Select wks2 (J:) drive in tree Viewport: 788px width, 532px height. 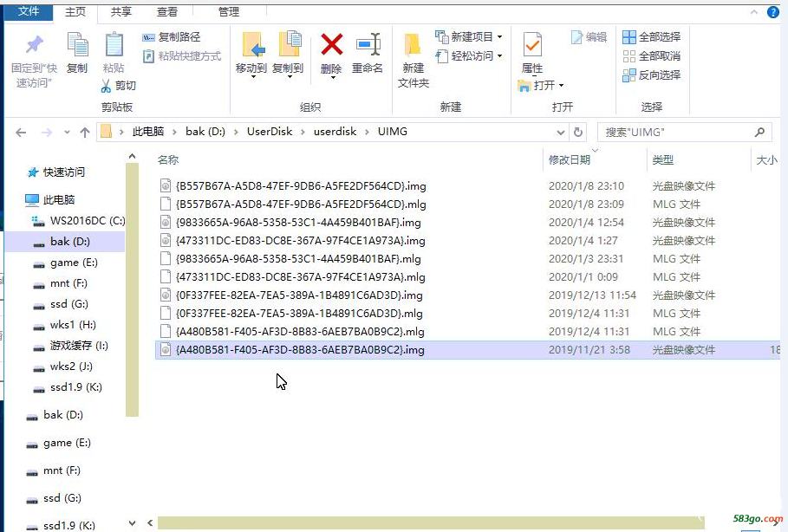62,367
